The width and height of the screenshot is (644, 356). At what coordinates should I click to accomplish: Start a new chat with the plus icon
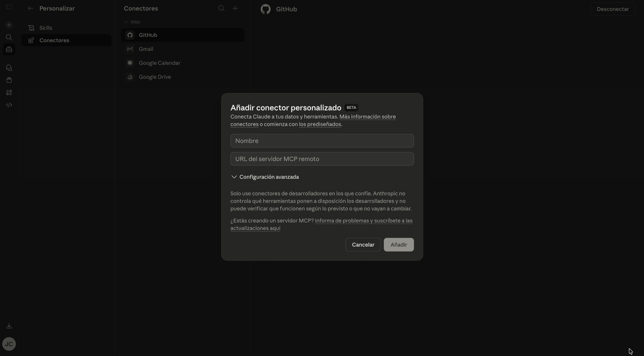click(x=9, y=25)
